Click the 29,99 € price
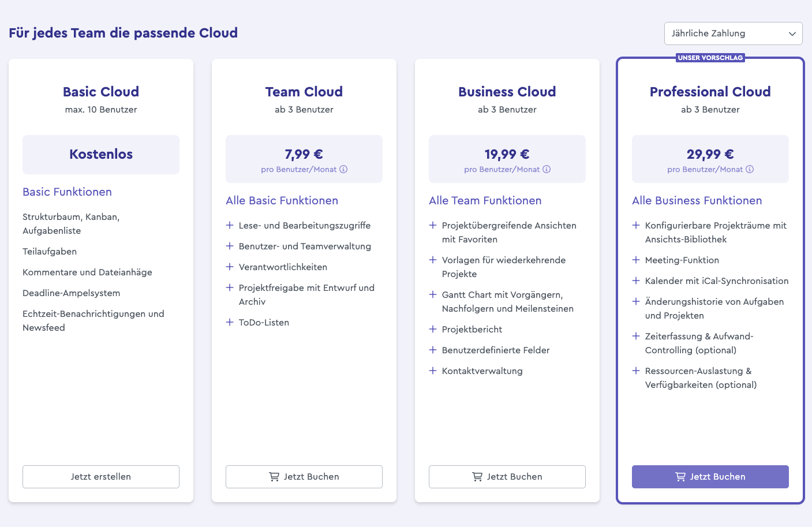Viewport: 812px width, 527px height. pyautogui.click(x=710, y=154)
